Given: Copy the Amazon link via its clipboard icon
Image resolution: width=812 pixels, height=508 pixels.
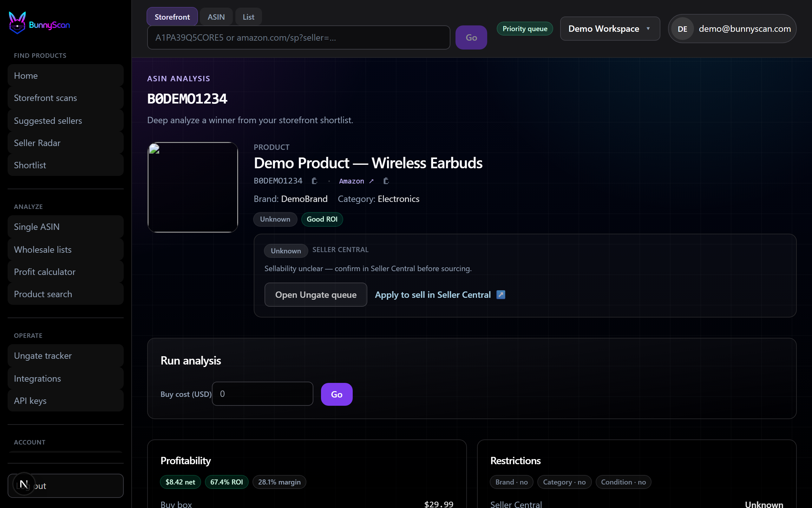Looking at the screenshot, I should 386,181.
